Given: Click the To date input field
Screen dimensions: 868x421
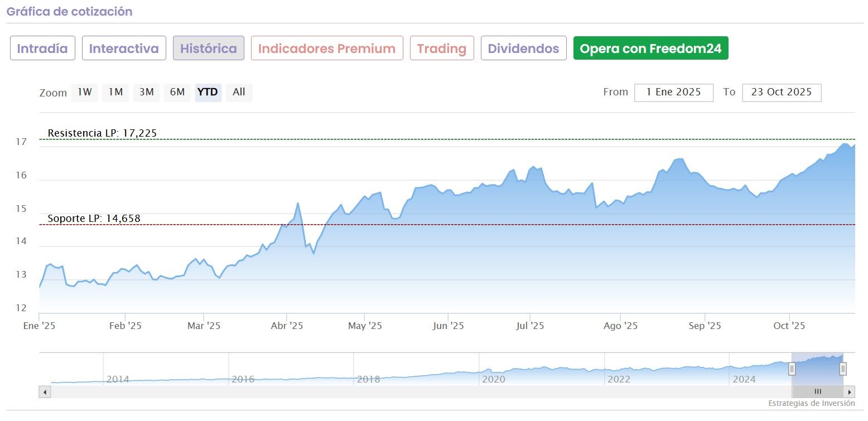Looking at the screenshot, I should (781, 93).
